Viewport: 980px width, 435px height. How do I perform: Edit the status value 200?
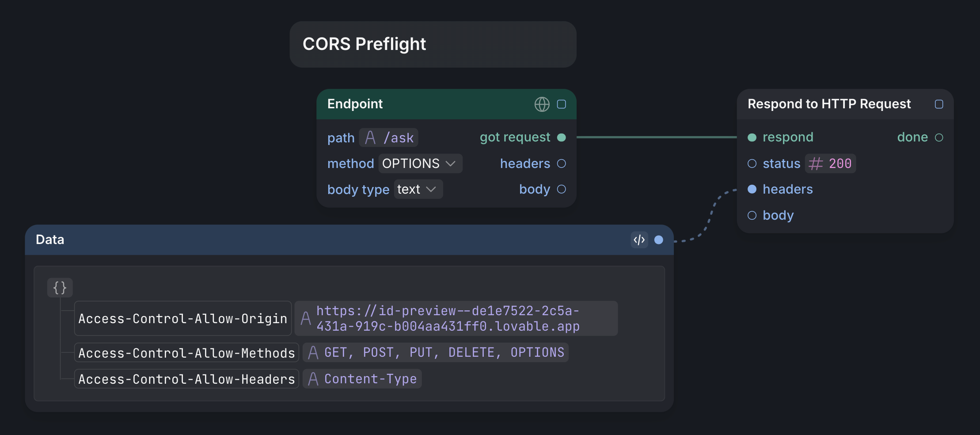pyautogui.click(x=830, y=164)
